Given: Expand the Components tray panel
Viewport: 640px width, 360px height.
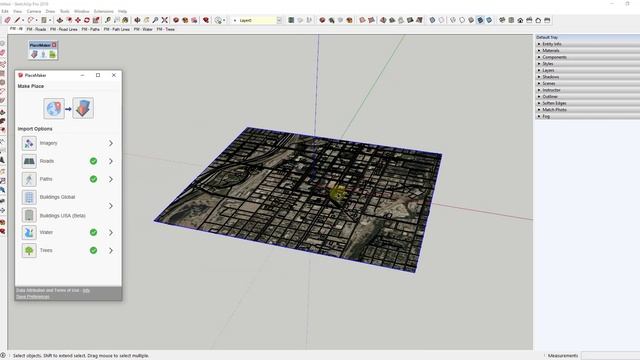Looking at the screenshot, I should (588, 57).
